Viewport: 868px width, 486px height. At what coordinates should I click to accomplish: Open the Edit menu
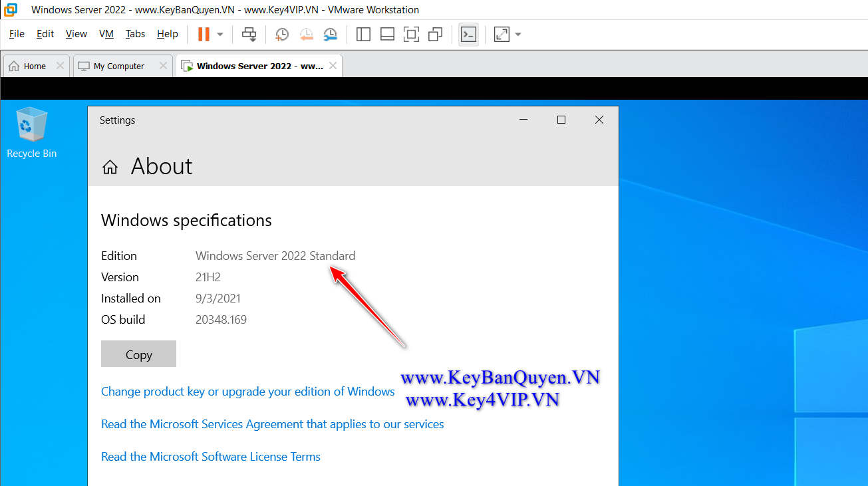[45, 34]
